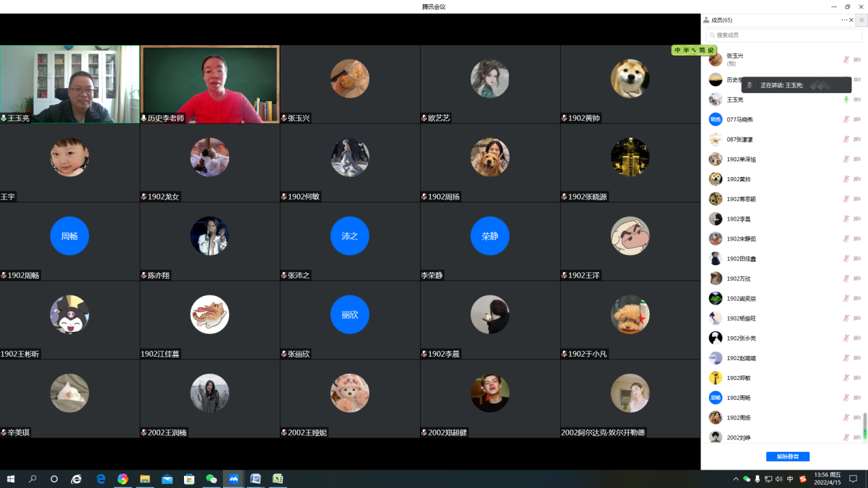Toggle muted microphone icon for 077马晓燕
868x488 pixels.
(846, 120)
